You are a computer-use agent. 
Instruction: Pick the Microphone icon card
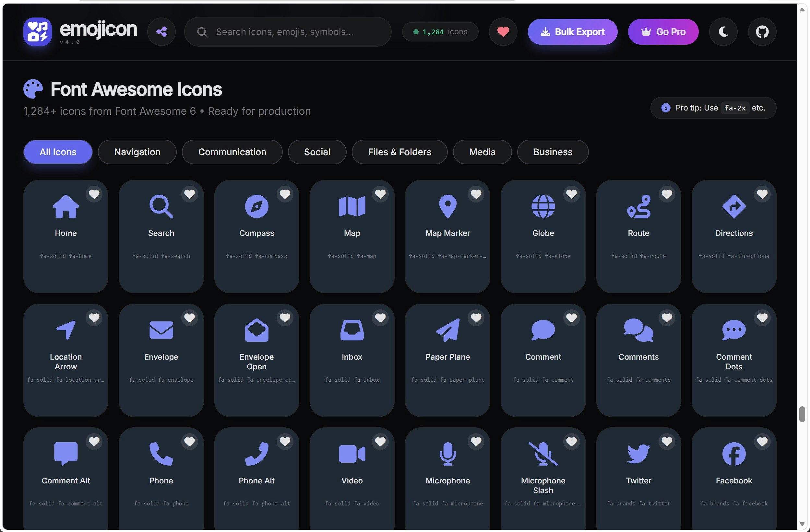click(447, 478)
